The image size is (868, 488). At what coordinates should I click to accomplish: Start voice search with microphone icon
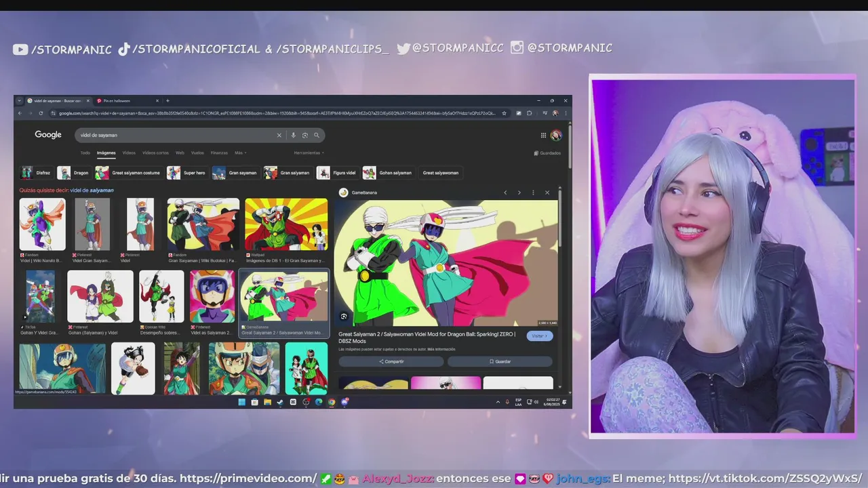click(294, 135)
